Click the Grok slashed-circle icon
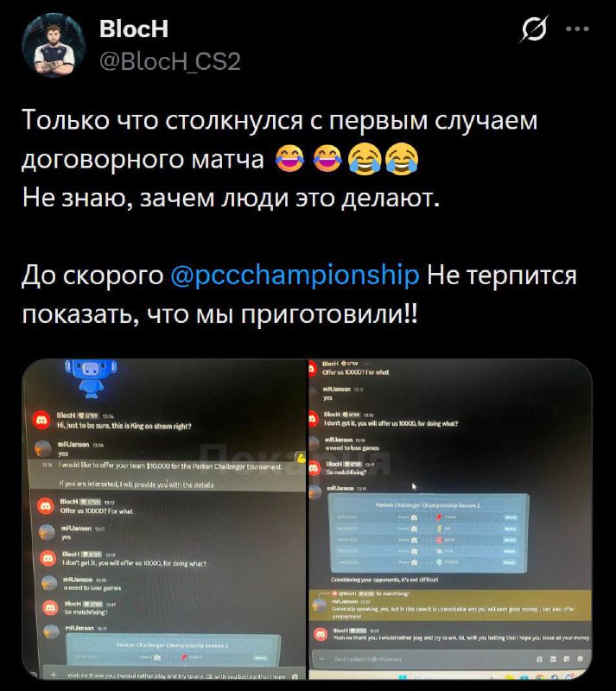Image resolution: width=616 pixels, height=691 pixels. [x=535, y=29]
